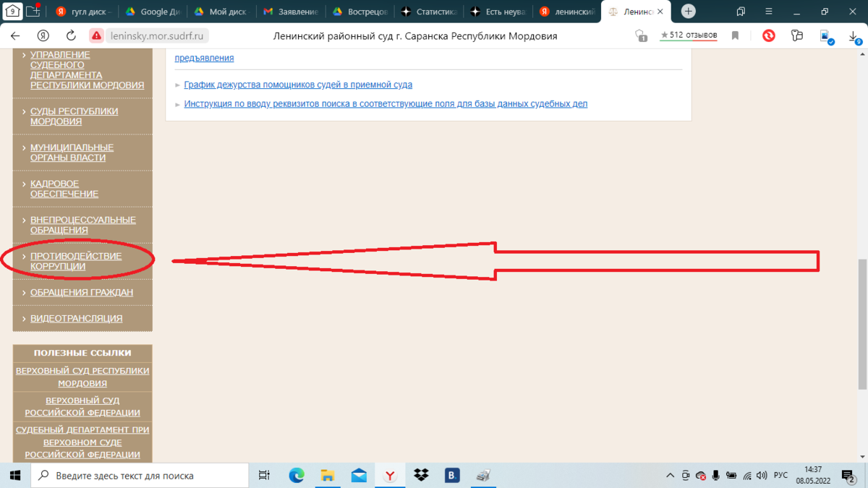The width and height of the screenshot is (868, 488).
Task: Open 'Управление судебного департамента' menu item
Action: tap(87, 69)
